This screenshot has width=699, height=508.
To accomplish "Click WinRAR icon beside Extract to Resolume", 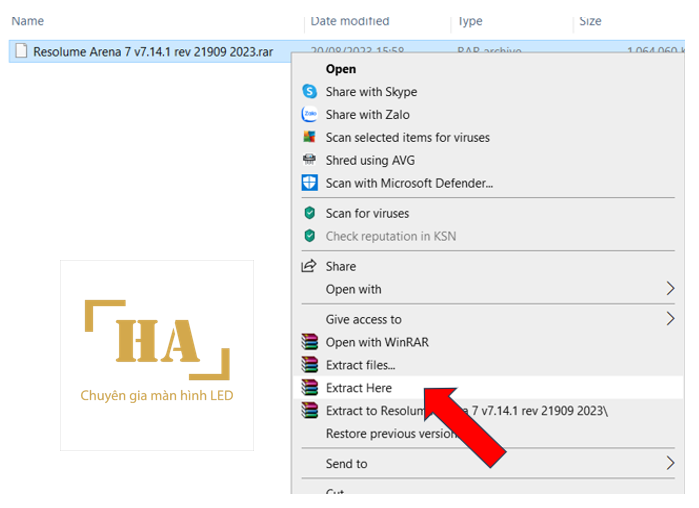I will pos(309,410).
